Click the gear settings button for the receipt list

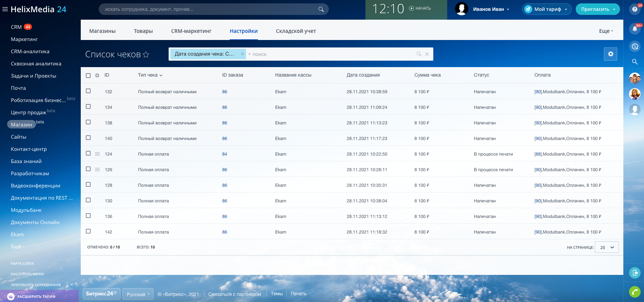point(610,54)
